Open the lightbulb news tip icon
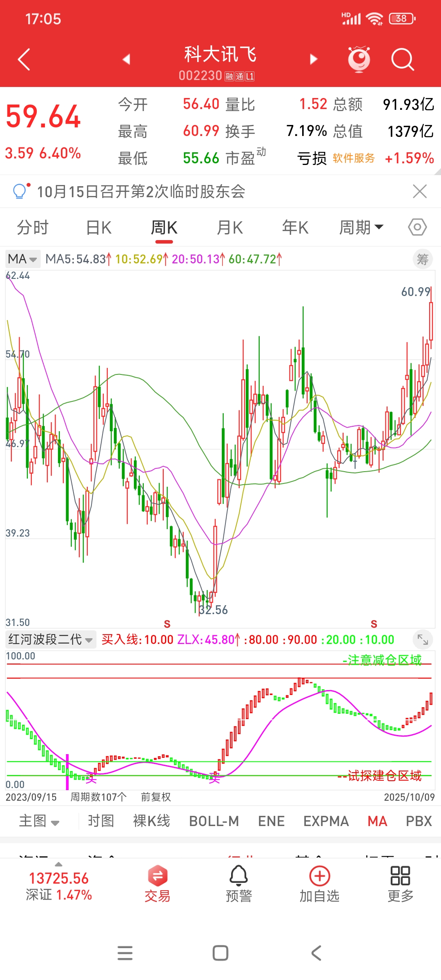The width and height of the screenshot is (441, 980). pos(21,191)
